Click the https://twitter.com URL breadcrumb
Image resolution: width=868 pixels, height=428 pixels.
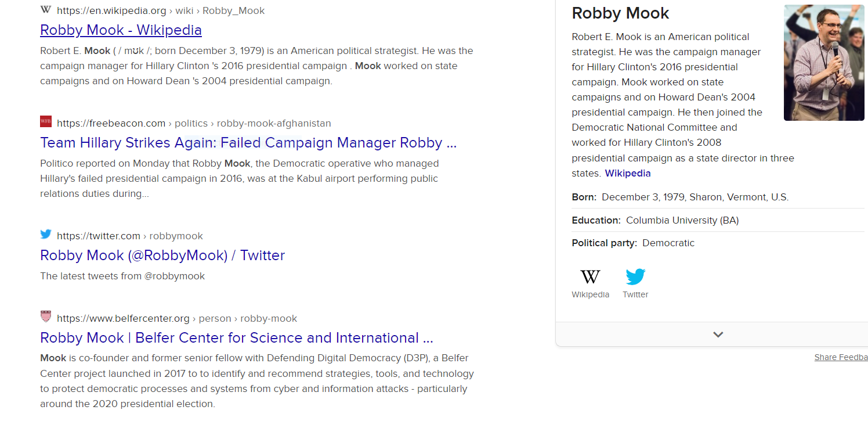[x=99, y=236]
